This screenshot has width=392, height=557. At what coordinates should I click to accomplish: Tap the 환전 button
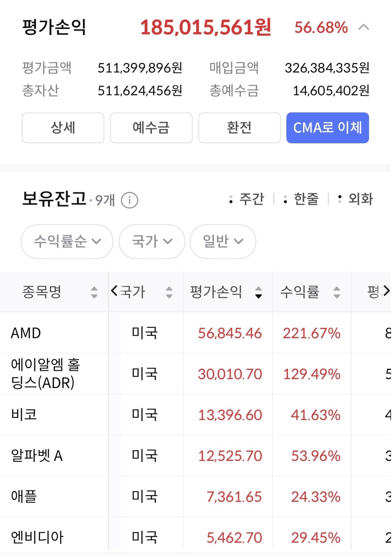click(239, 128)
